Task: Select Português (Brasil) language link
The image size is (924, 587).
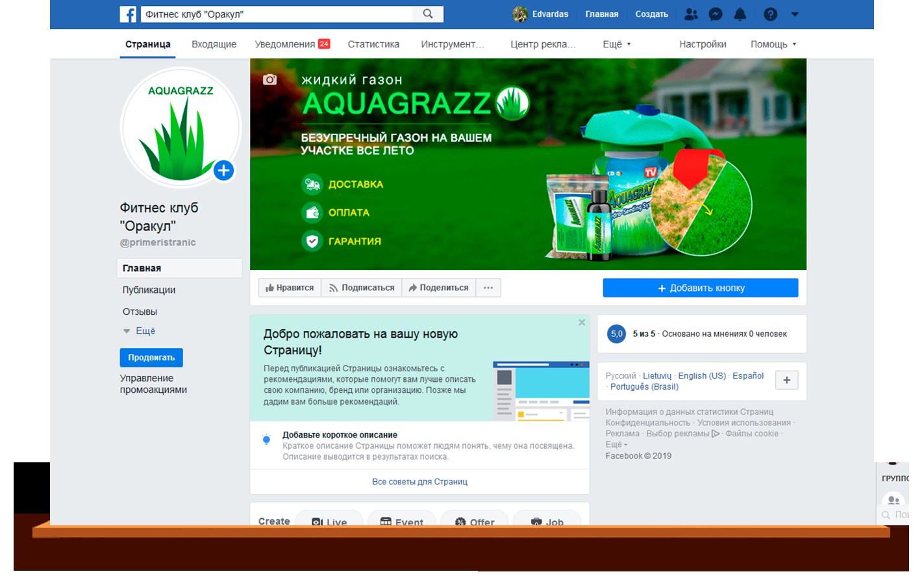Action: point(644,387)
